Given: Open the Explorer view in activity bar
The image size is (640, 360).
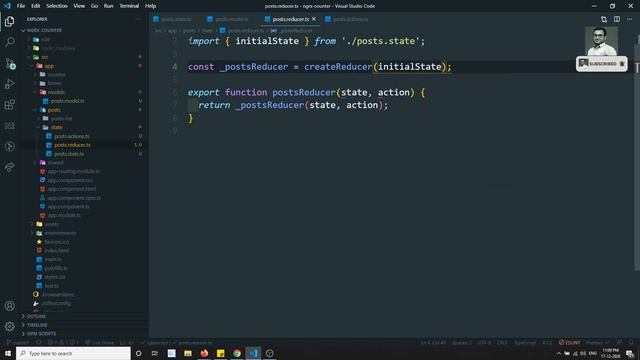Looking at the screenshot, I should 9,21.
